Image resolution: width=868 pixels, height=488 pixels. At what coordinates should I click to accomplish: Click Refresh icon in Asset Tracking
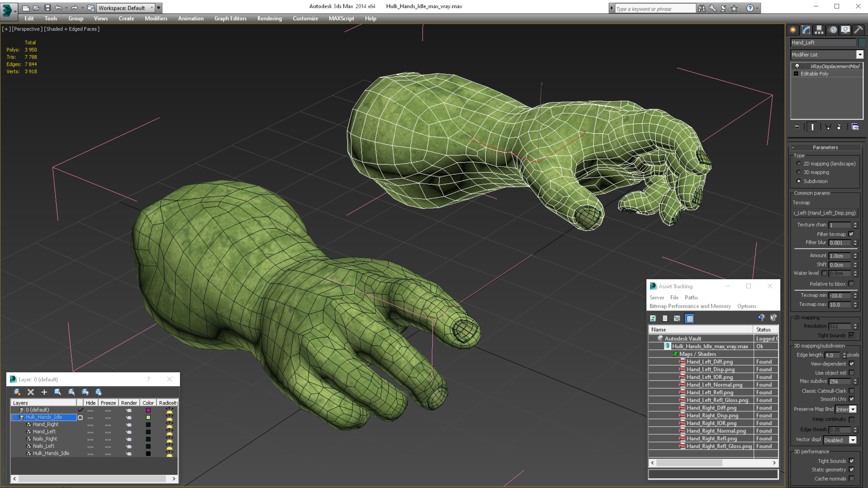[653, 318]
